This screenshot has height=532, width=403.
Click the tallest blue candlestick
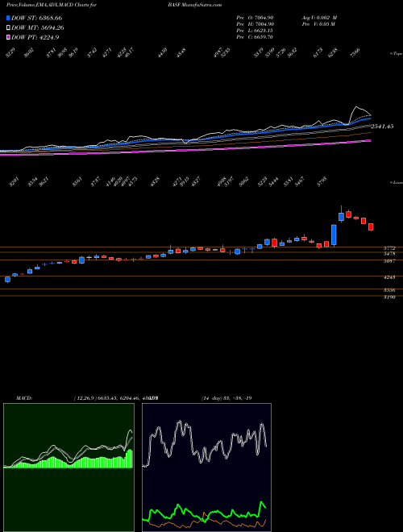[x=334, y=235]
